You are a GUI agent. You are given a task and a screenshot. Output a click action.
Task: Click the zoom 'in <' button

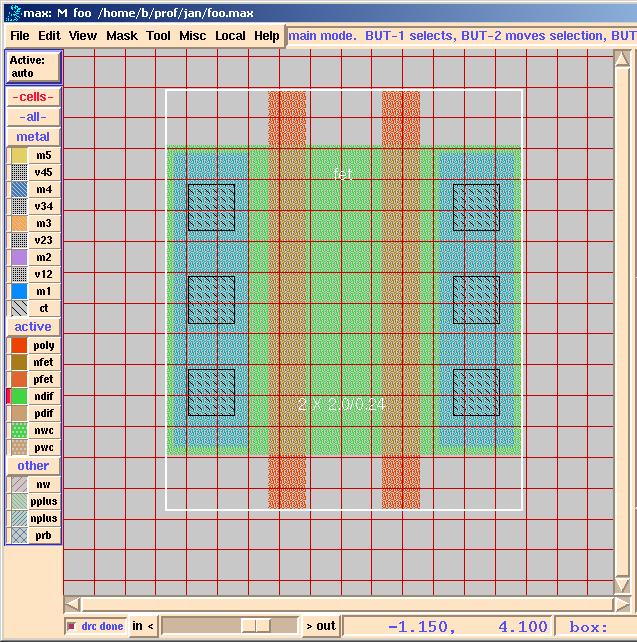(x=142, y=626)
